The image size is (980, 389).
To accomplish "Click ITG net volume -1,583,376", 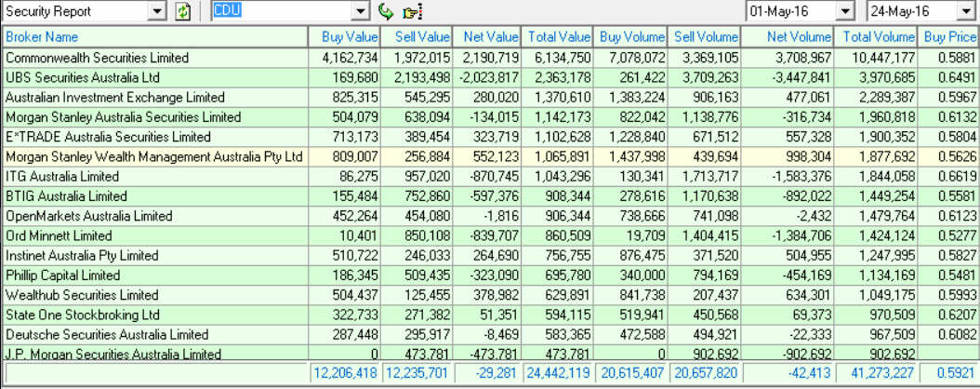I will (x=800, y=177).
